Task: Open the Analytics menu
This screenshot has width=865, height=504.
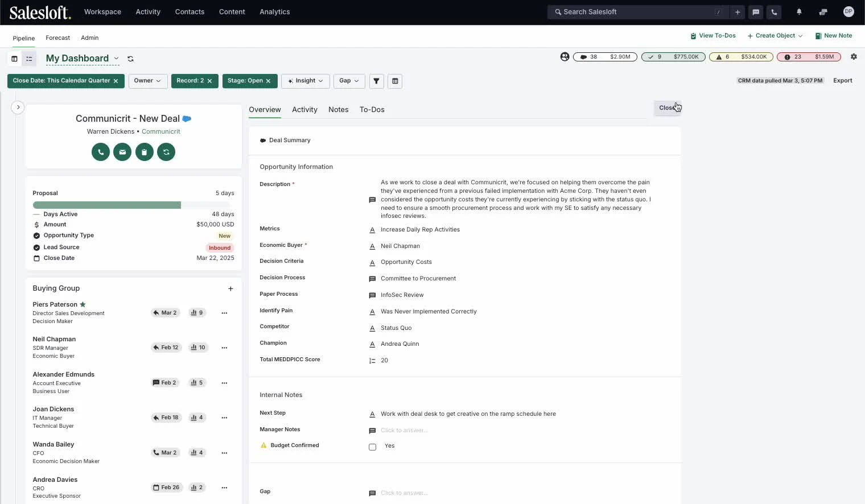Action: (275, 12)
